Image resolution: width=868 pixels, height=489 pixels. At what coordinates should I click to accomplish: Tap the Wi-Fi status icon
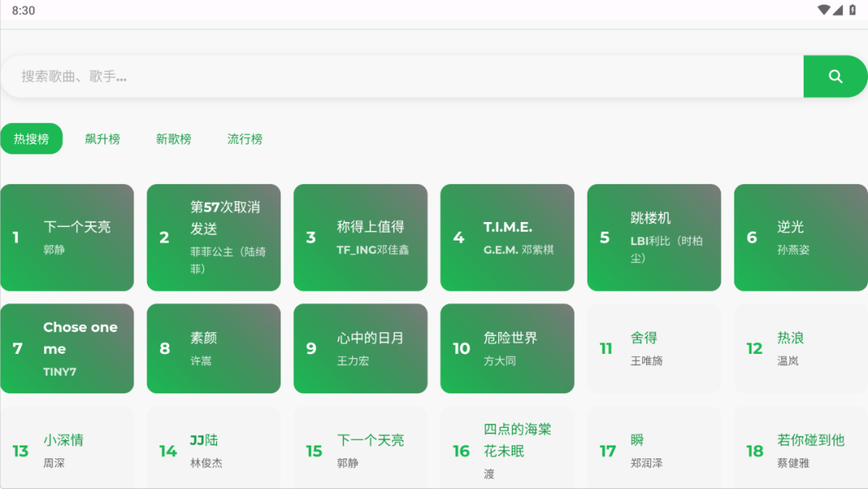824,10
